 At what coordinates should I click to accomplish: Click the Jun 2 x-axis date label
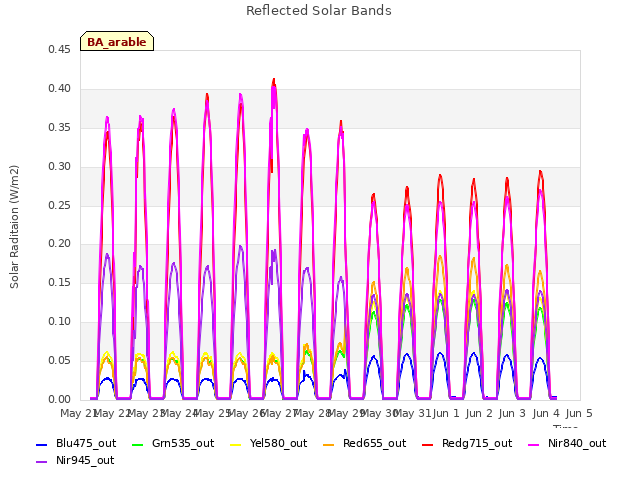click(x=480, y=413)
